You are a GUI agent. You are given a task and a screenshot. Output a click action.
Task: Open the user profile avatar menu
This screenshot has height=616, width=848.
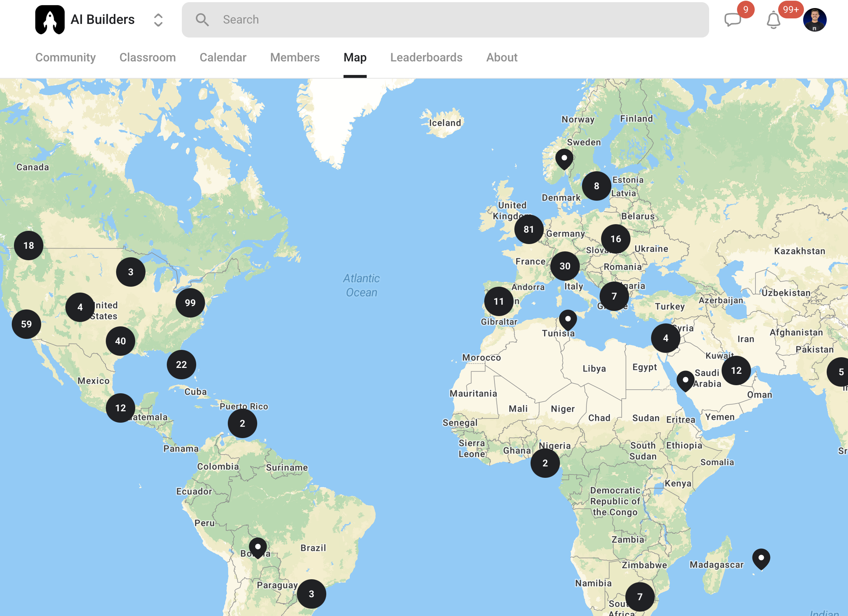pyautogui.click(x=814, y=20)
